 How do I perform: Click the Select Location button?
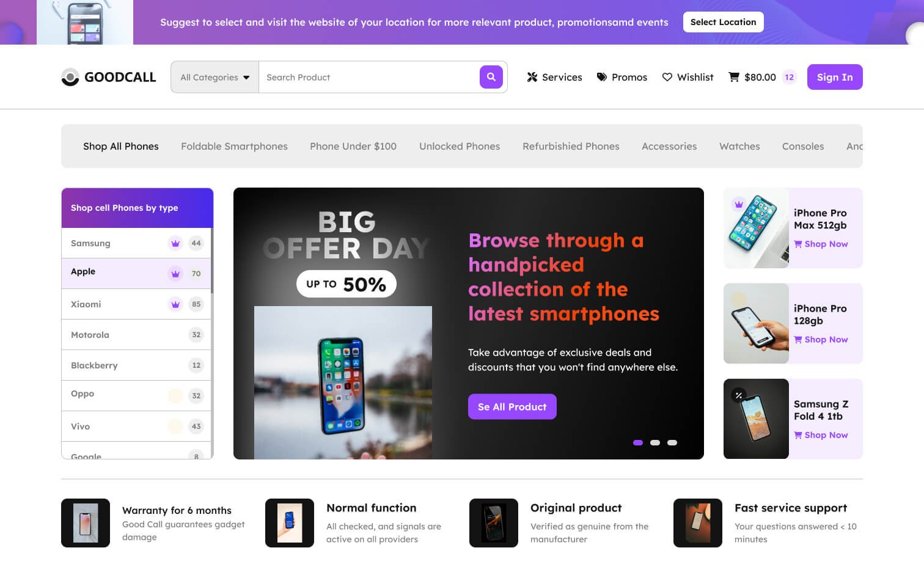(x=723, y=22)
